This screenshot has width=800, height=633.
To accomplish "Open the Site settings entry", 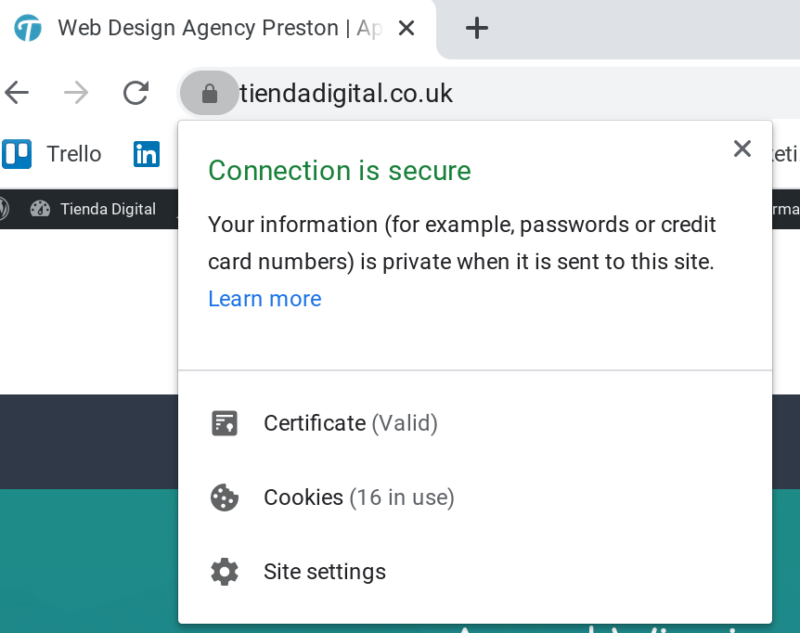I will (324, 572).
